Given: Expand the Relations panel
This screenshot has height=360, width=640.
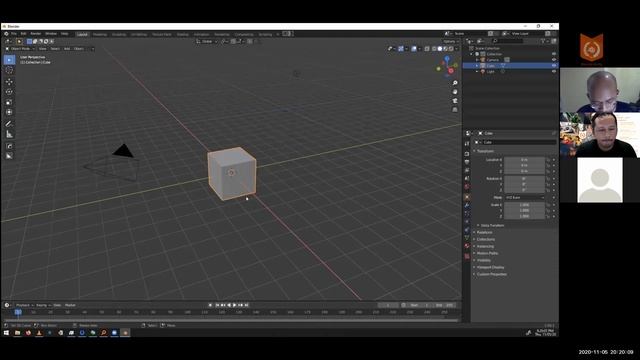Looking at the screenshot, I should point(483,232).
